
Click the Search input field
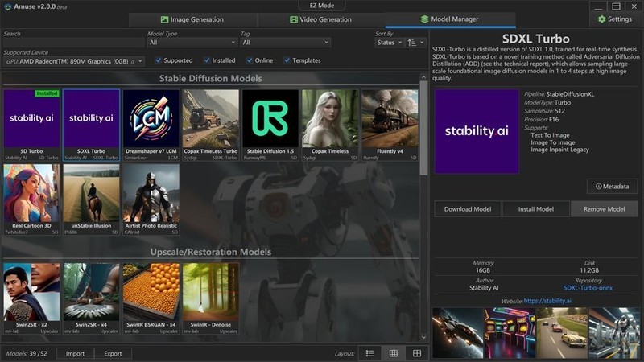(72, 43)
